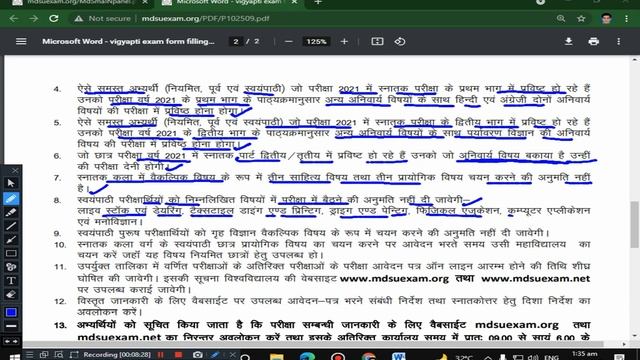The image size is (640, 360).
Task: Click the vertical scrollbar thumb
Action: click(x=634, y=224)
